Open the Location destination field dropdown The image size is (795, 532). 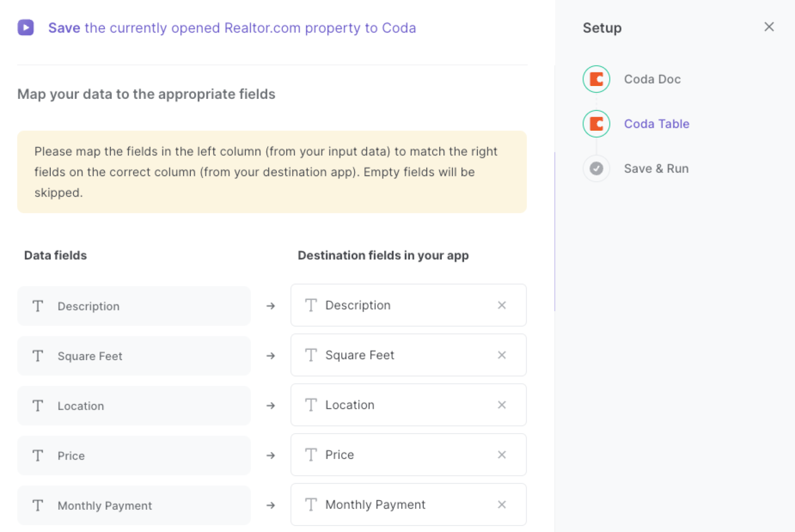408,405
